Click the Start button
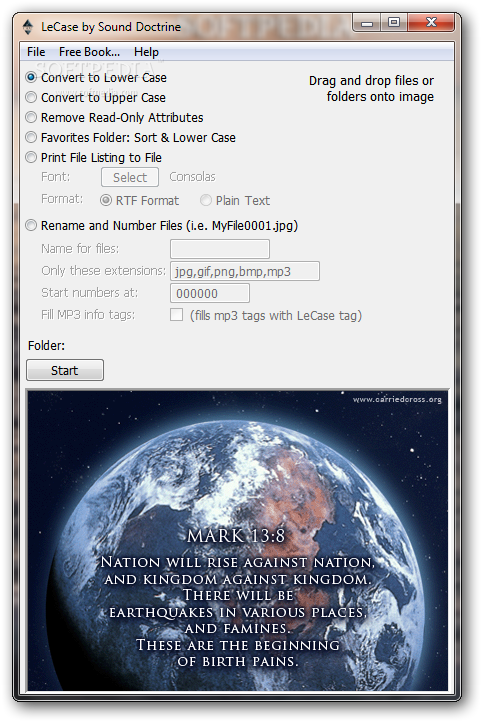This screenshot has width=482, height=722. point(64,370)
